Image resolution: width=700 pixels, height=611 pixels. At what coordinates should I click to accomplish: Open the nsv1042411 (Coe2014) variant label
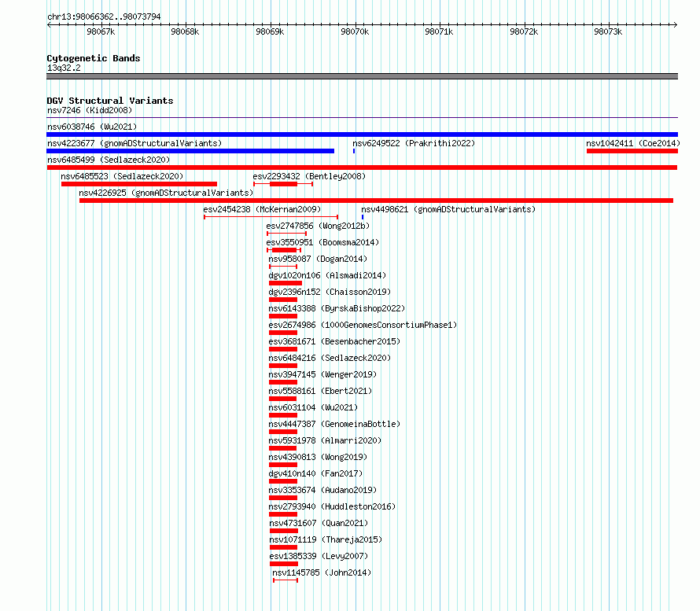click(633, 143)
